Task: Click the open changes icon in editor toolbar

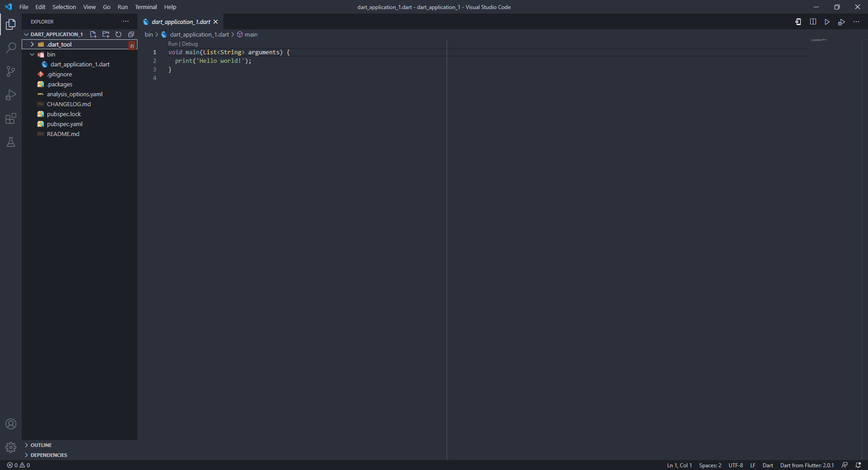Action: click(798, 22)
